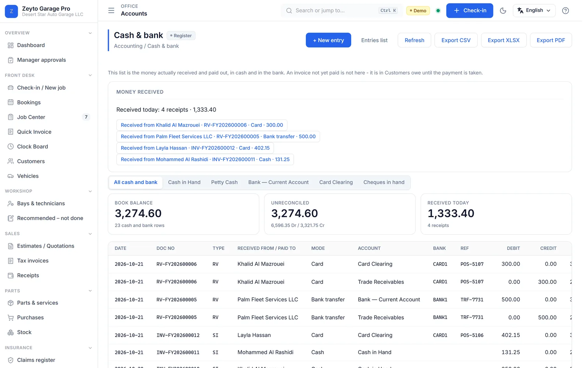
Task: Open receipt from Palm Fleet Services LLC
Action: point(218,137)
